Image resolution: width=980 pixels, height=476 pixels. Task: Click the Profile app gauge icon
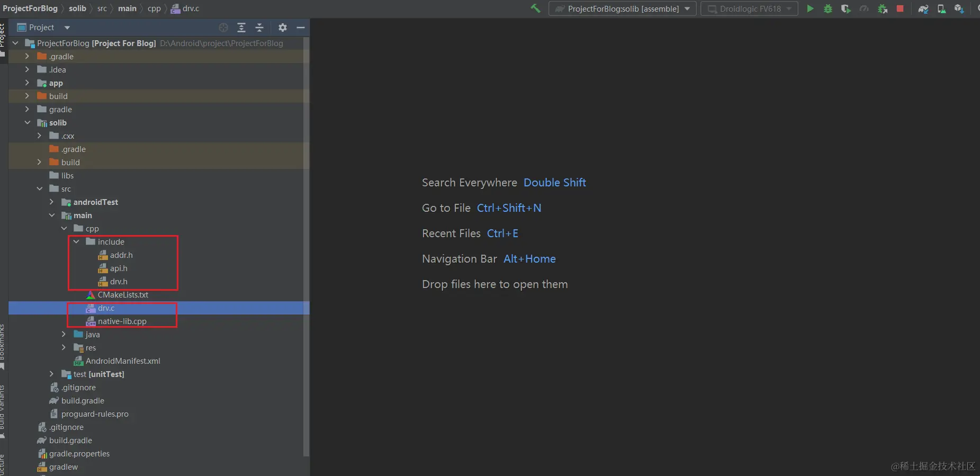[x=864, y=8]
